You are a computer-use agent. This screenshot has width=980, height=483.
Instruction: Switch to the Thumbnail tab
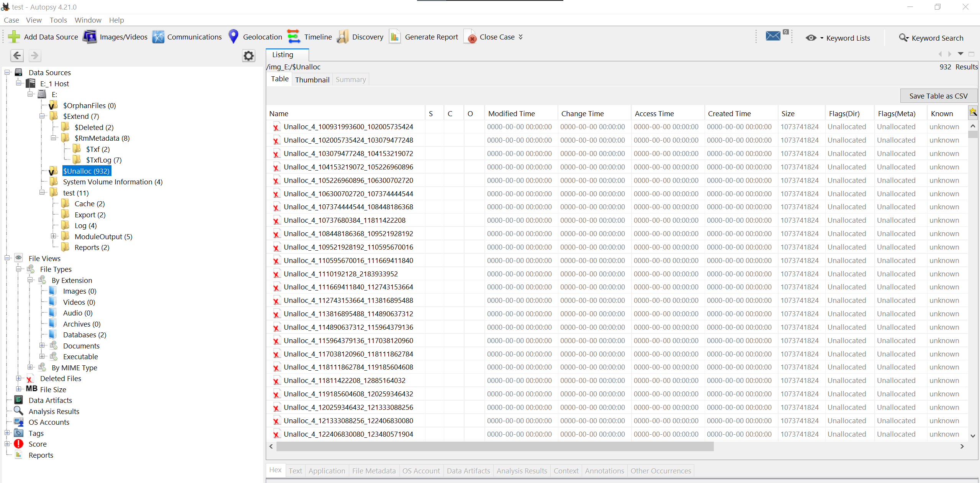[x=312, y=80]
